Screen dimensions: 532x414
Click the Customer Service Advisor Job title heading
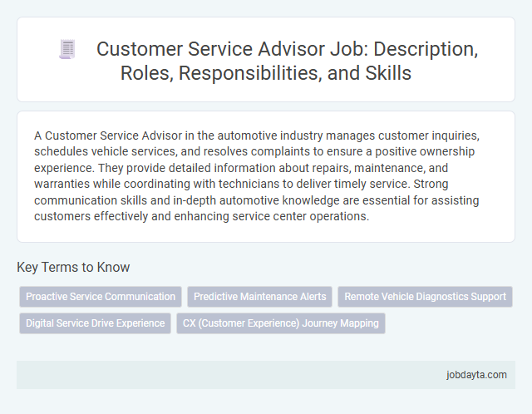click(287, 61)
